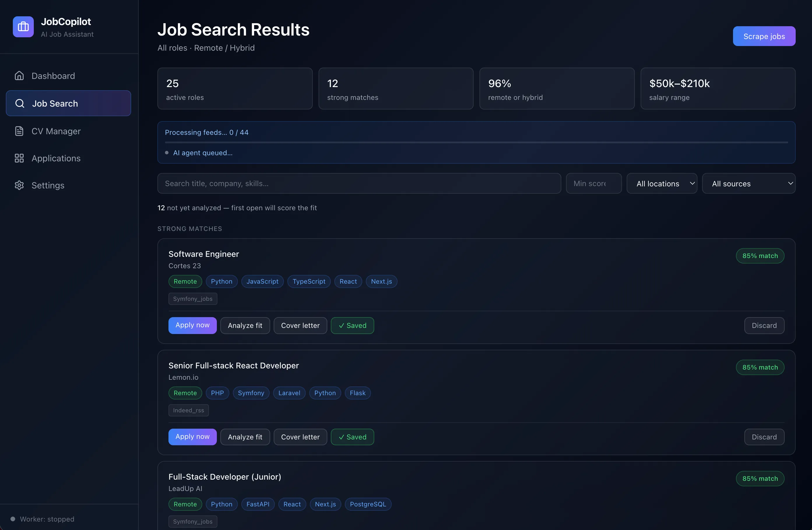Analyze fit for Lemon.io job
This screenshot has height=530, width=812.
click(245, 437)
